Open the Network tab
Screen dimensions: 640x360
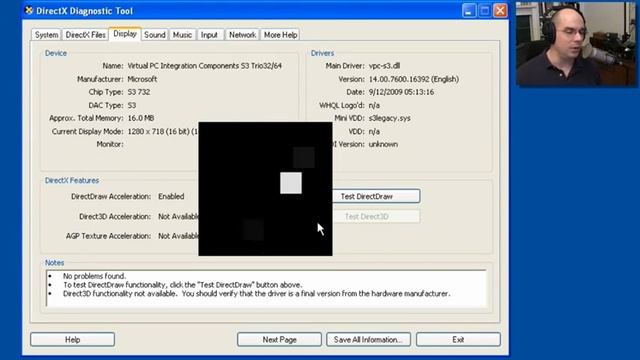[x=242, y=35]
